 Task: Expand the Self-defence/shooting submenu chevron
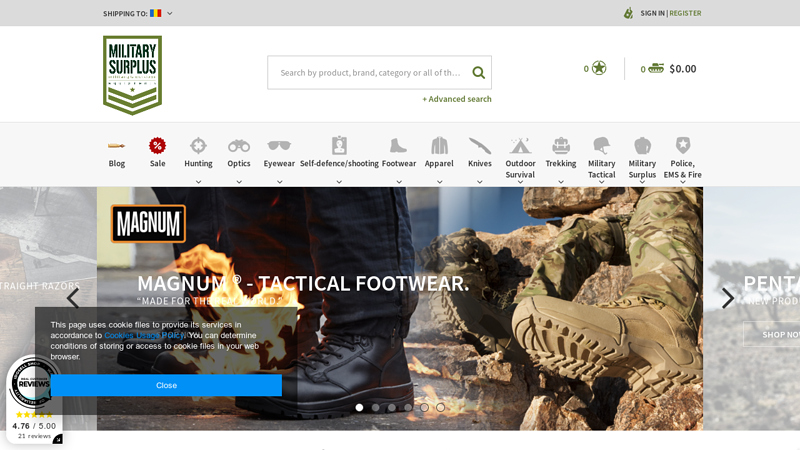(339, 182)
